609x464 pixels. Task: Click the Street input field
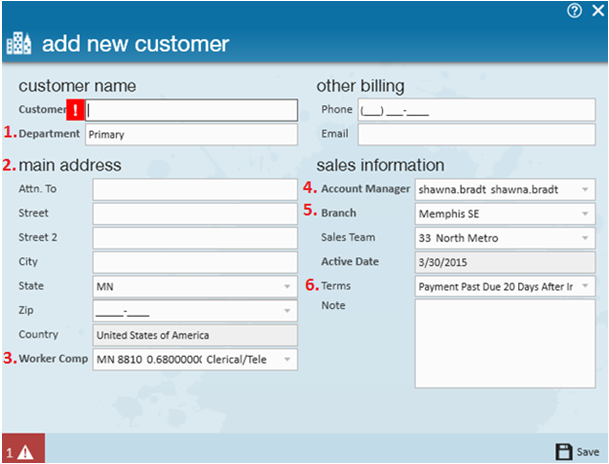tap(195, 214)
